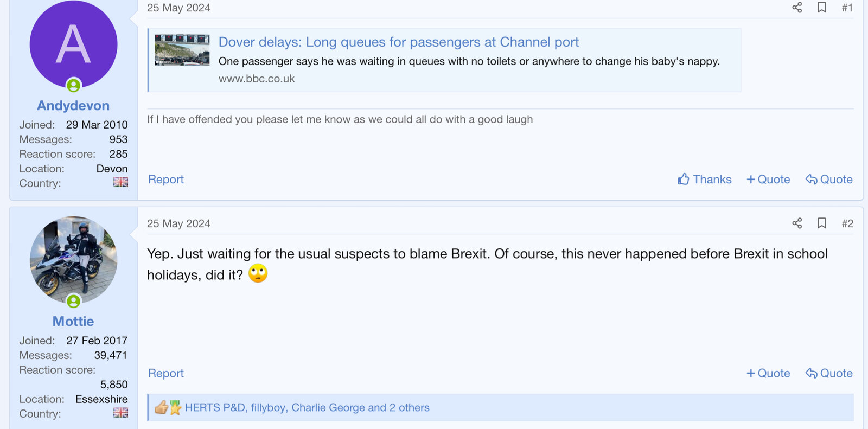Report Andydevon's post
This screenshot has width=868, height=429.
click(x=166, y=180)
